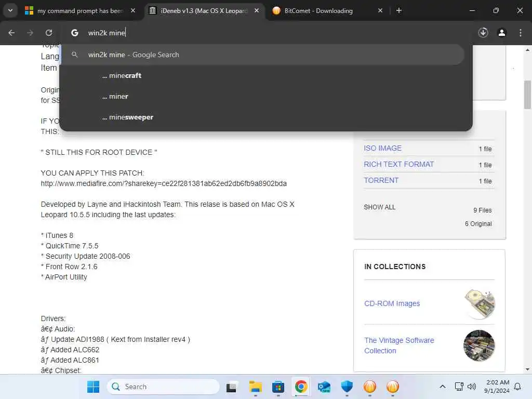This screenshot has height=399, width=532.
Task: Close the iDeneb v1.3 tab
Action: pyautogui.click(x=257, y=11)
